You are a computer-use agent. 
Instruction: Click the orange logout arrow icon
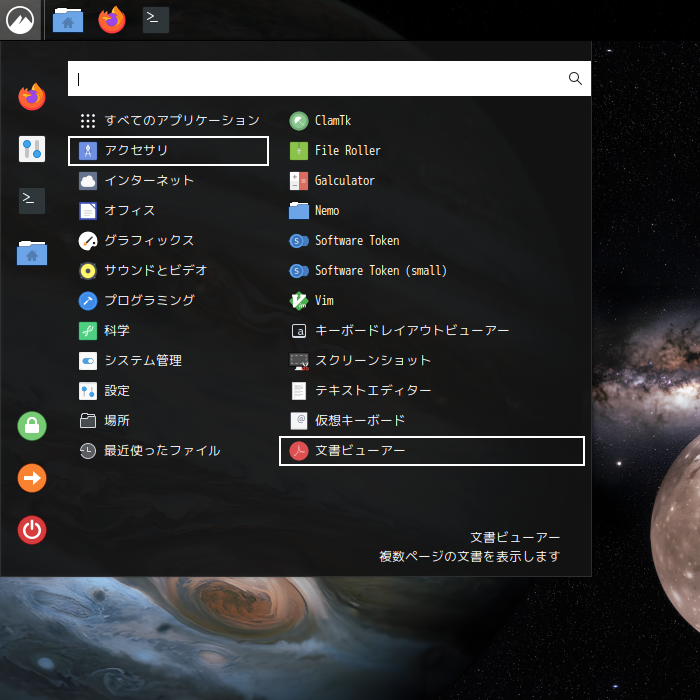pos(32,478)
